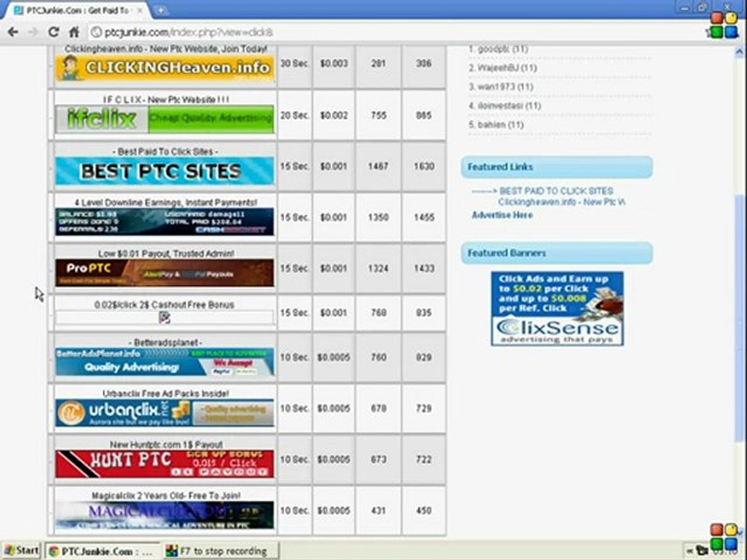Image resolution: width=747 pixels, height=560 pixels.
Task: Click 'Clickingheaven.info - New Ptc Website, Join Today!' title
Action: [x=166, y=48]
